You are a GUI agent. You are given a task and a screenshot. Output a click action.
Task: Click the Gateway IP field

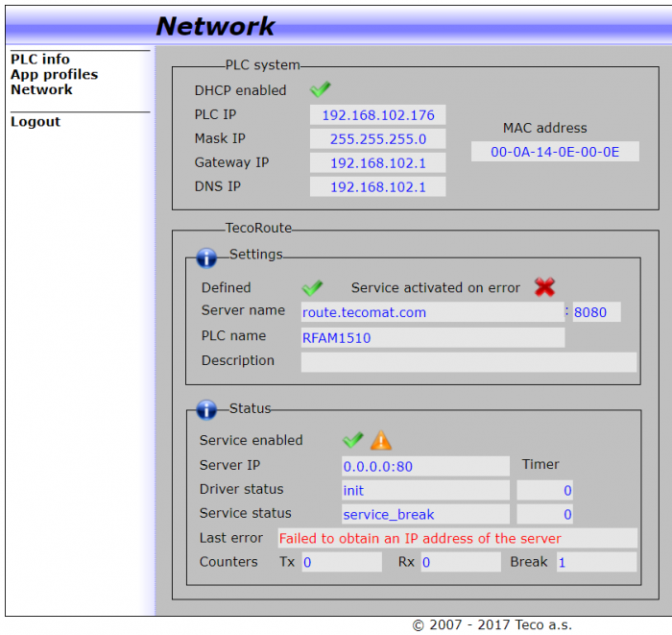tap(377, 163)
